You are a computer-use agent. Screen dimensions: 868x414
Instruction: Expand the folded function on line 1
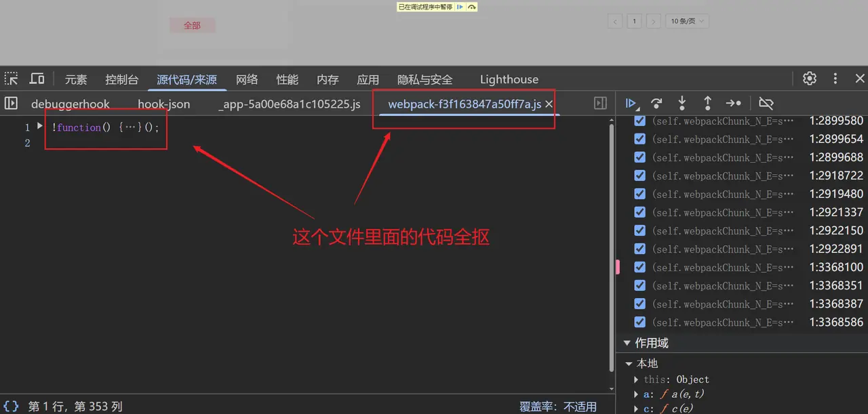tap(40, 127)
